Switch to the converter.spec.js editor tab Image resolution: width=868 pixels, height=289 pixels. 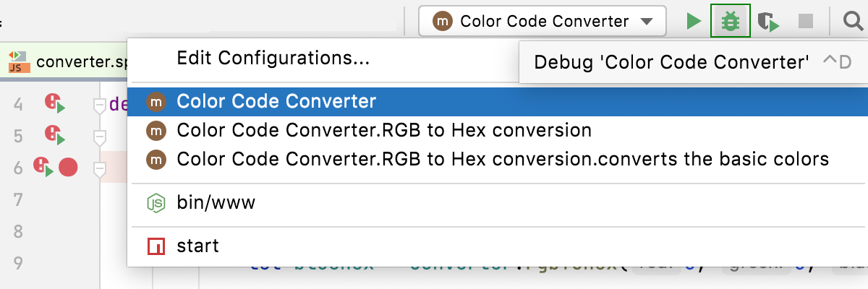click(69, 61)
